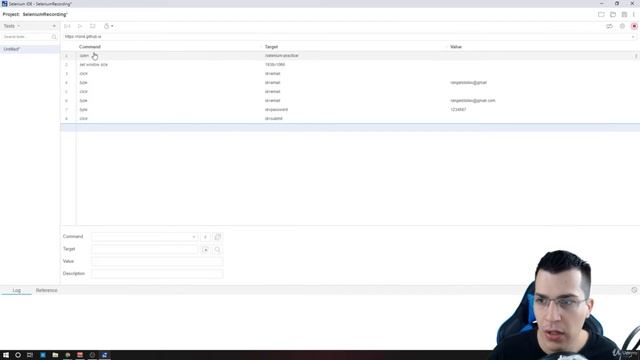Toggle the disable breakpoints icon
Viewport: 640px width, 360px height.
click(x=609, y=26)
